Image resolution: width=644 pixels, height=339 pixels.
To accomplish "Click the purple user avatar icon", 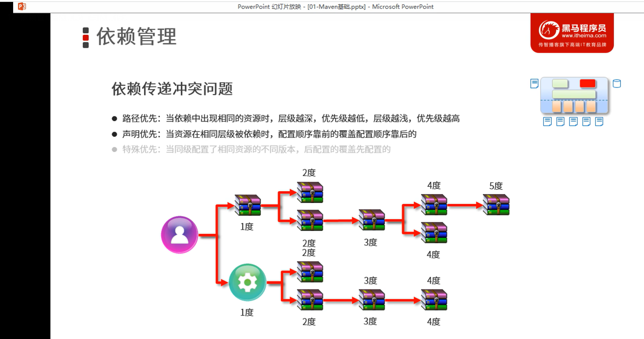I will pos(179,235).
